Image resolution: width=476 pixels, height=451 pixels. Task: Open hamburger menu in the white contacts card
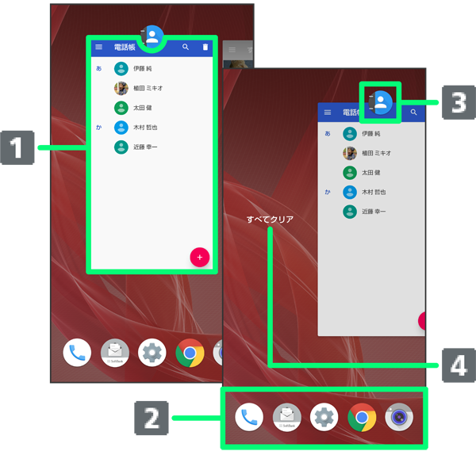[x=99, y=48]
